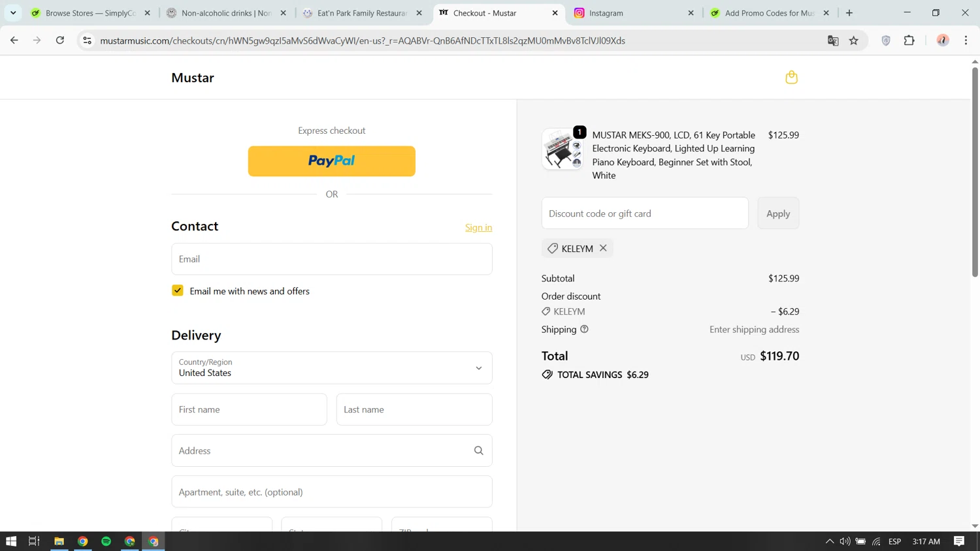Reload the checkout page
980x551 pixels.
pyautogui.click(x=60, y=40)
